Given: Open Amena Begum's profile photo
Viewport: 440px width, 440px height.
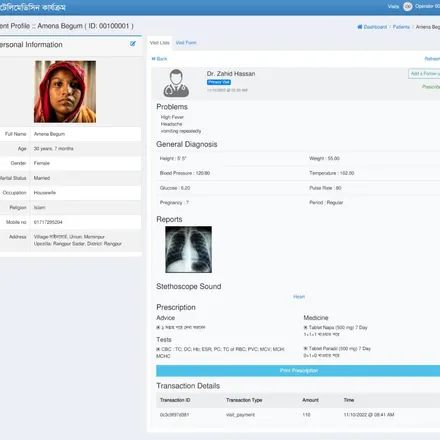Looking at the screenshot, I should [65, 92].
